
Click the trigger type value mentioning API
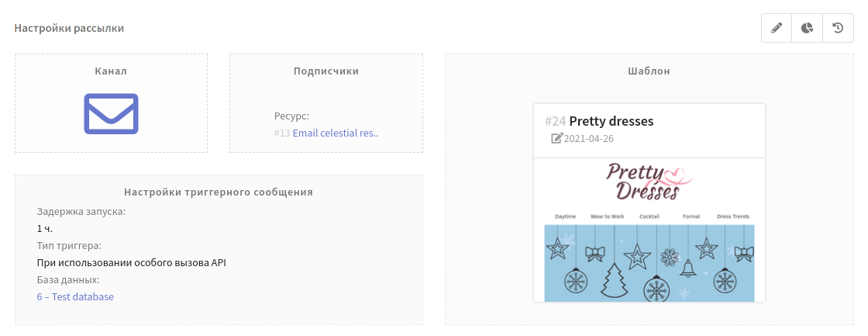(131, 262)
